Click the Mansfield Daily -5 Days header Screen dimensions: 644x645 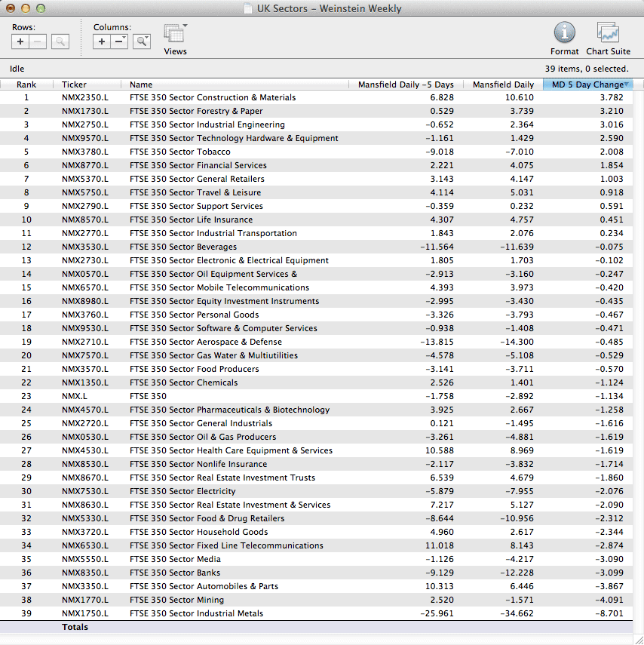pyautogui.click(x=406, y=84)
